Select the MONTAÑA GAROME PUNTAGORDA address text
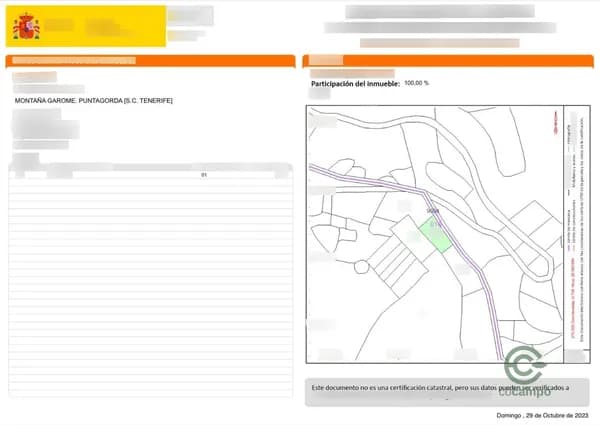The width and height of the screenshot is (600, 425). point(94,101)
